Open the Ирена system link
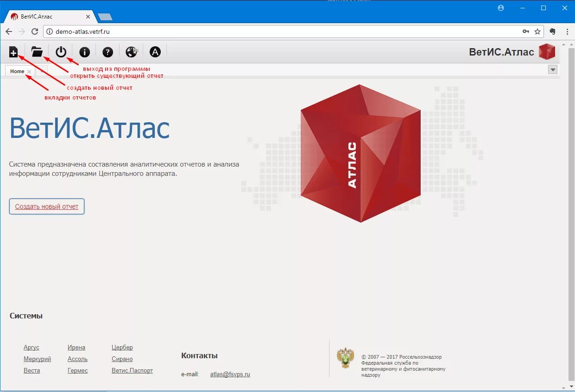The width and height of the screenshot is (575, 392). [x=76, y=347]
